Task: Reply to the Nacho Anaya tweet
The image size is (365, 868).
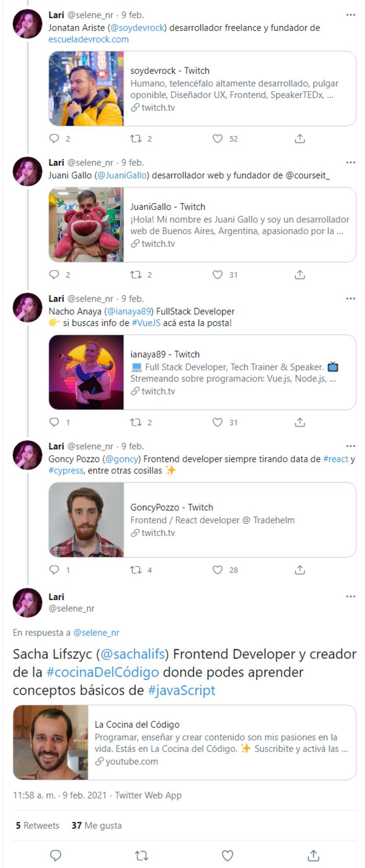Action: tap(54, 422)
